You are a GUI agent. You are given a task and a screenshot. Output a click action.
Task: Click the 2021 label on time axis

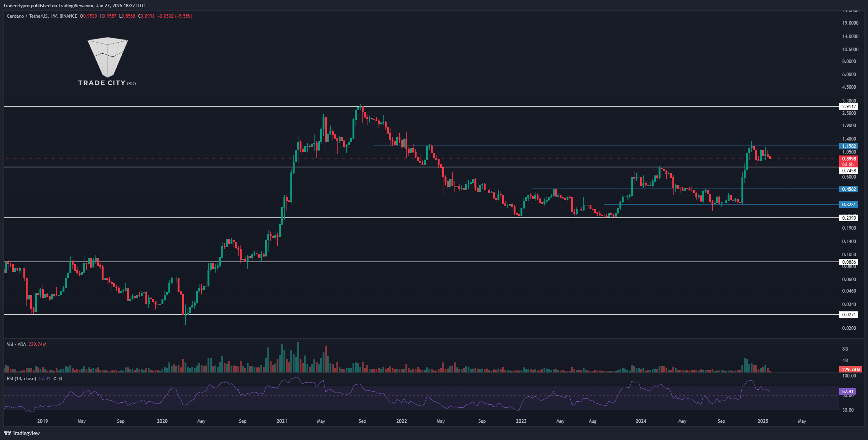[x=282, y=421]
